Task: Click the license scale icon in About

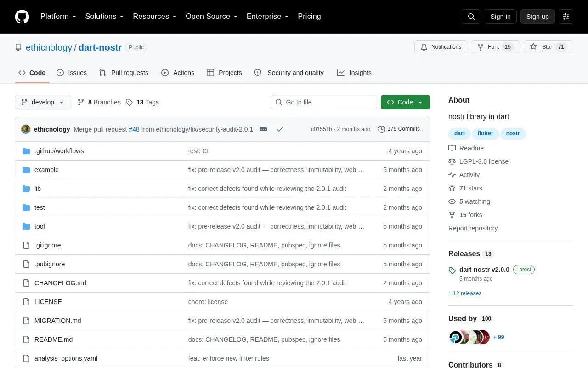Action: point(452,161)
